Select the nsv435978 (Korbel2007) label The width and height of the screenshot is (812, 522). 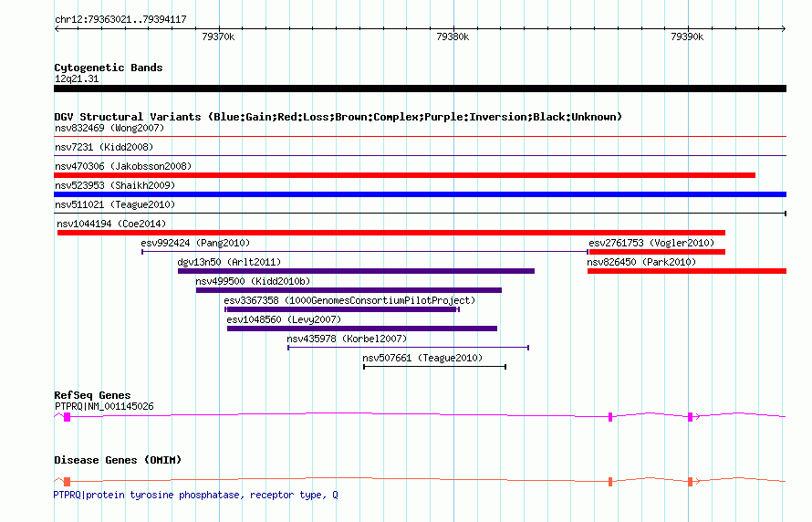click(347, 339)
